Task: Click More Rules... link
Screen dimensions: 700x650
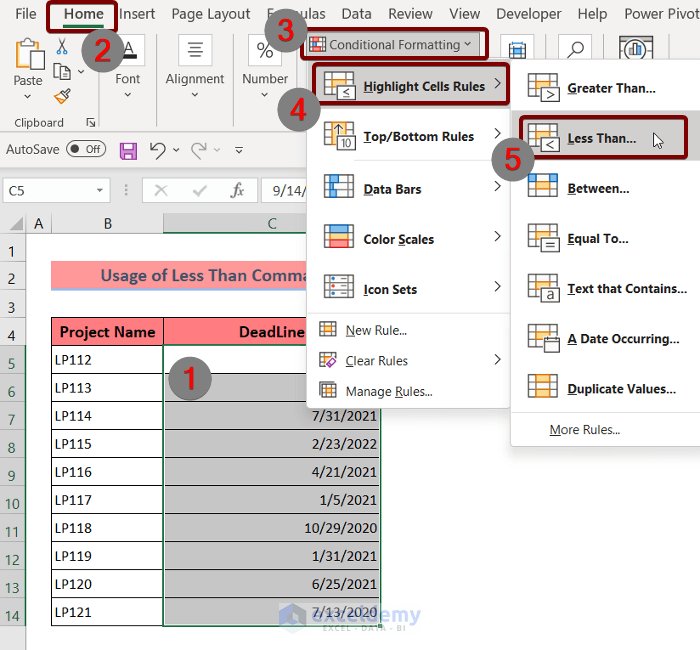Action: (584, 429)
